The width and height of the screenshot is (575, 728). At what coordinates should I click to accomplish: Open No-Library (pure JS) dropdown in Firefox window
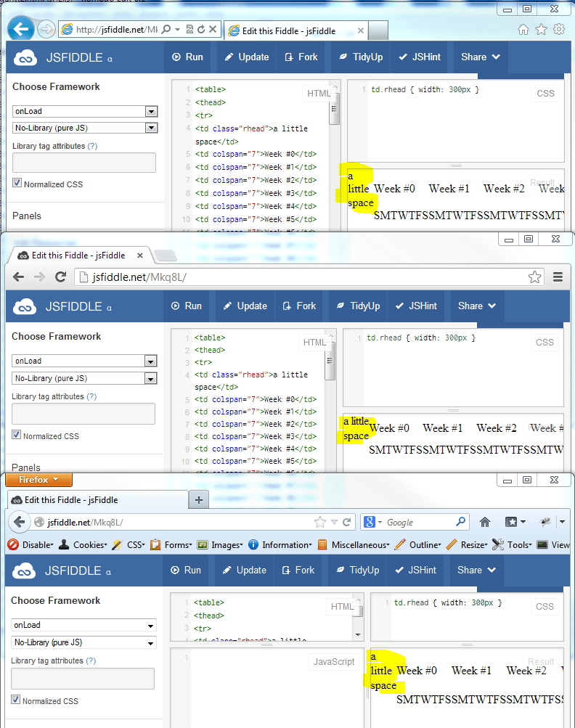tap(83, 642)
